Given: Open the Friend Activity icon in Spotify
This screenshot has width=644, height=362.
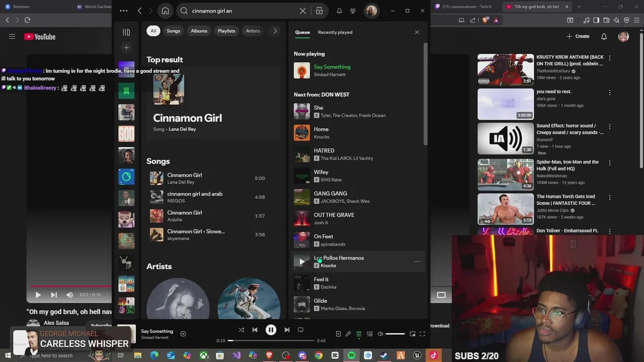Looking at the screenshot, I should coord(353,11).
